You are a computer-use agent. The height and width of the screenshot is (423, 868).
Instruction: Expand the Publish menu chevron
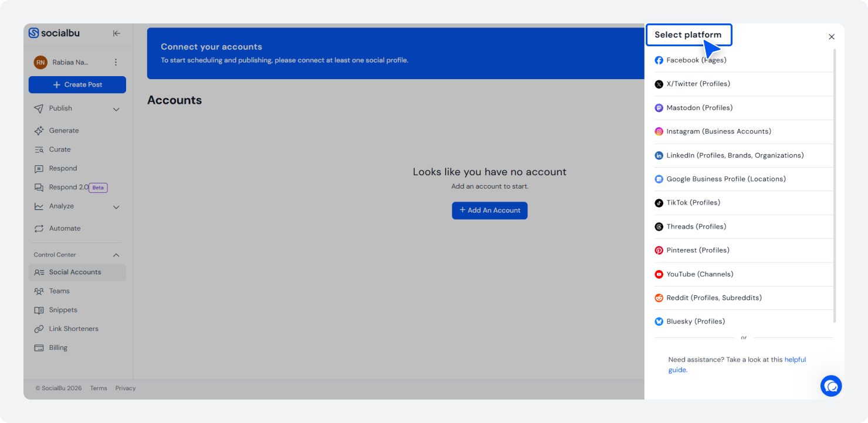tap(116, 109)
